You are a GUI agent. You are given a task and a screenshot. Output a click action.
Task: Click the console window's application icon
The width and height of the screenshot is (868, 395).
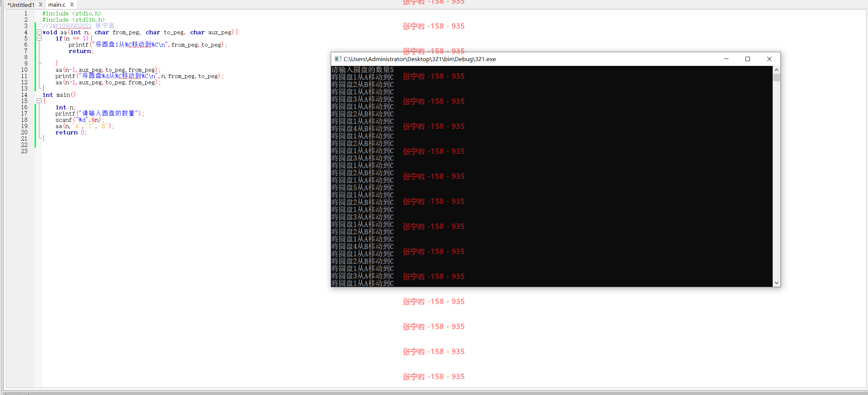[x=337, y=59]
